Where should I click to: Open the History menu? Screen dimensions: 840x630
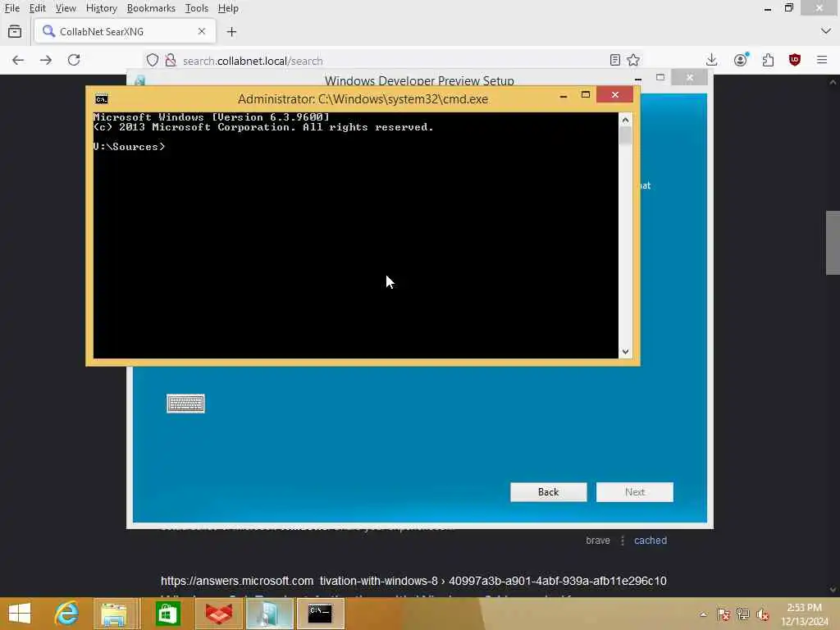click(x=101, y=8)
